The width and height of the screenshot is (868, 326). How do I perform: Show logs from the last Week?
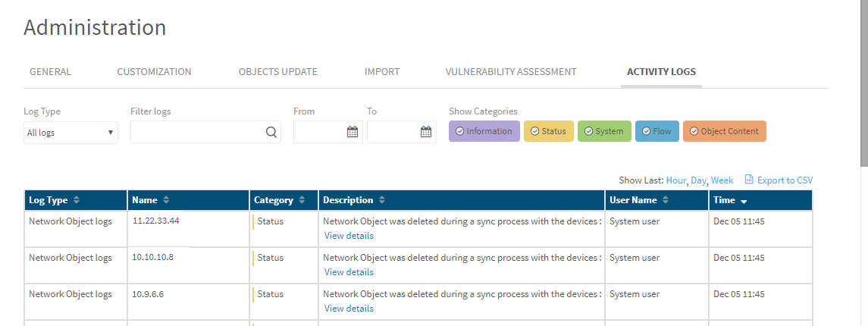[x=722, y=180]
